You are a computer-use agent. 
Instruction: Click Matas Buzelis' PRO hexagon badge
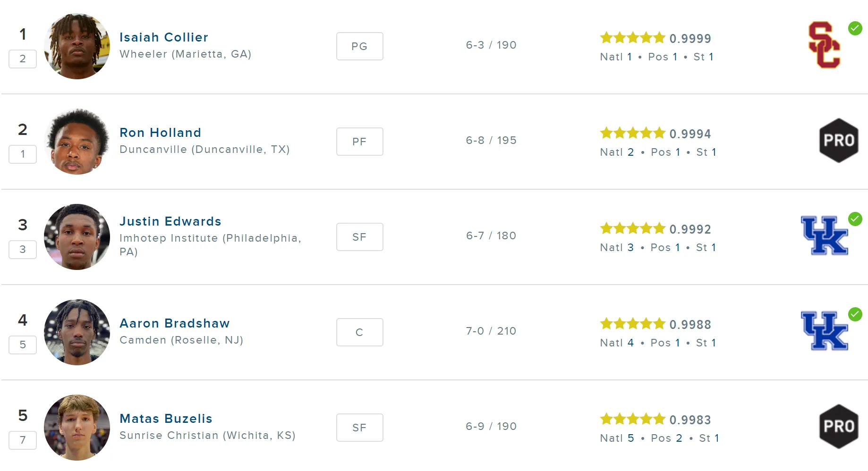click(839, 427)
